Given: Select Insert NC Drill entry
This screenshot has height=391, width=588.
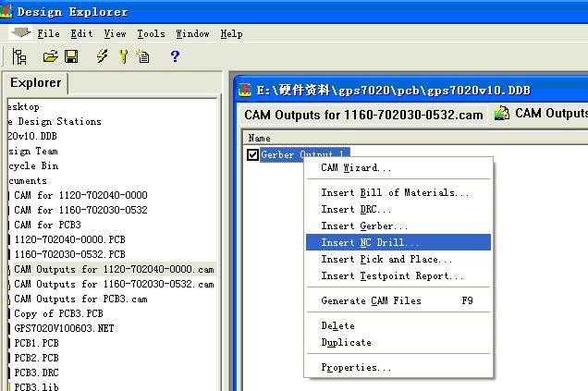Looking at the screenshot, I should pyautogui.click(x=398, y=242).
